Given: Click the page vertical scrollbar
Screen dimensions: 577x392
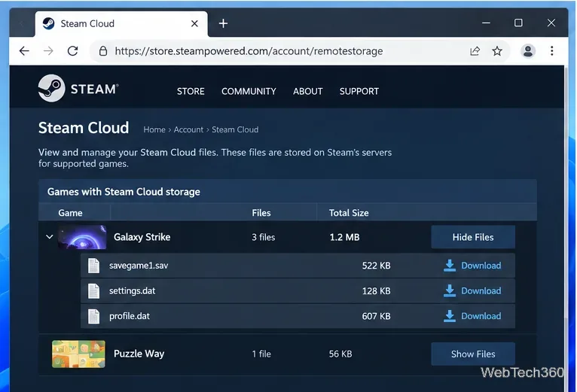Looking at the screenshot, I should pyautogui.click(x=566, y=191).
